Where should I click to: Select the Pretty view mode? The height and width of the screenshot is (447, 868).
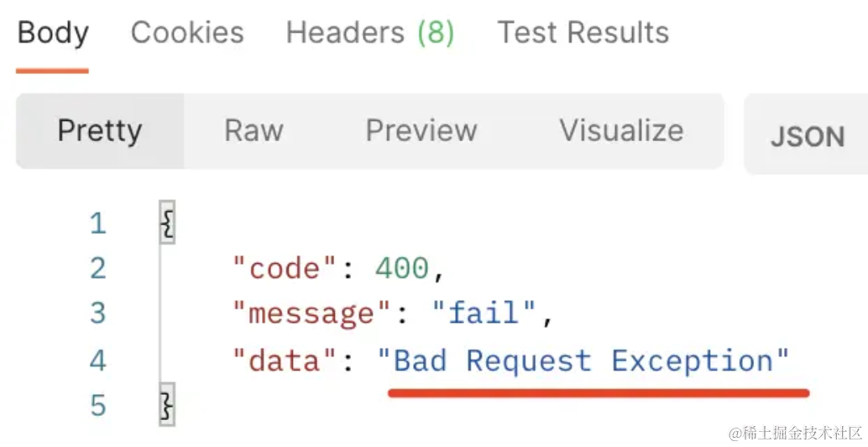pyautogui.click(x=100, y=131)
